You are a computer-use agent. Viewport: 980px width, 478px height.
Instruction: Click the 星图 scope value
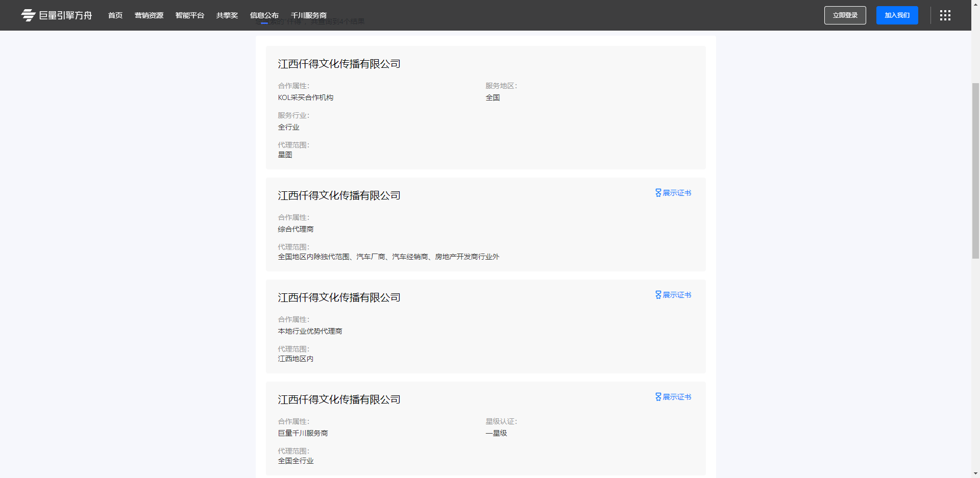point(285,155)
